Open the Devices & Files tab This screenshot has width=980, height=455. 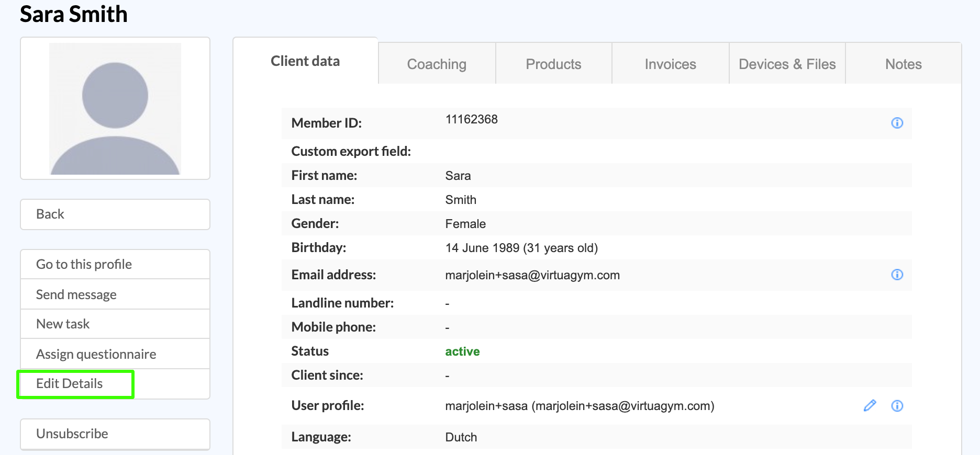coord(787,64)
